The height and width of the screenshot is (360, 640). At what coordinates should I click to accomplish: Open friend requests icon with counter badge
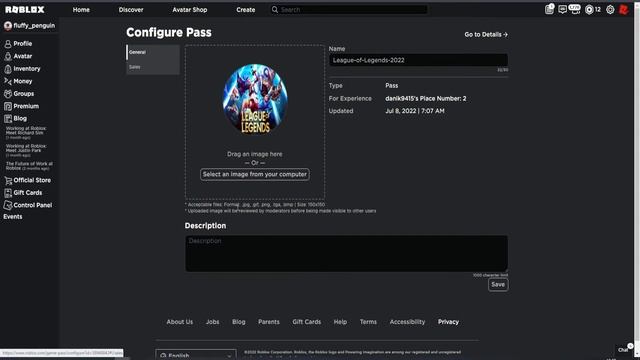575,9
